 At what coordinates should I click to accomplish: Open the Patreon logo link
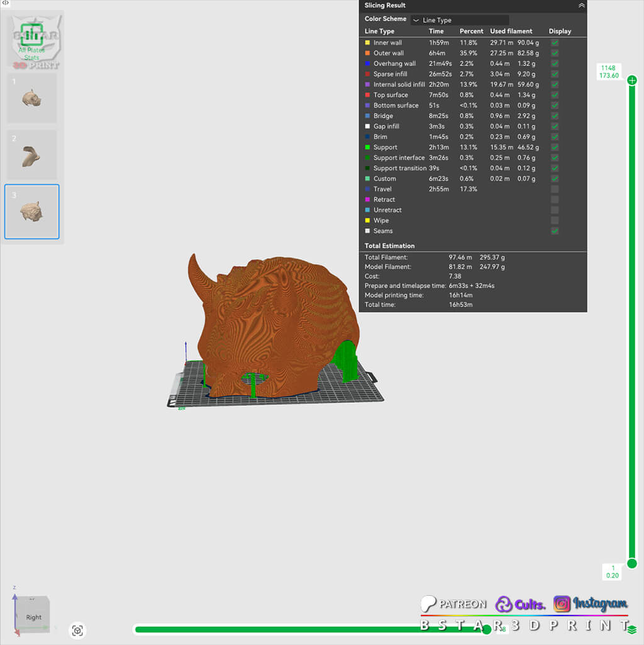tap(453, 604)
